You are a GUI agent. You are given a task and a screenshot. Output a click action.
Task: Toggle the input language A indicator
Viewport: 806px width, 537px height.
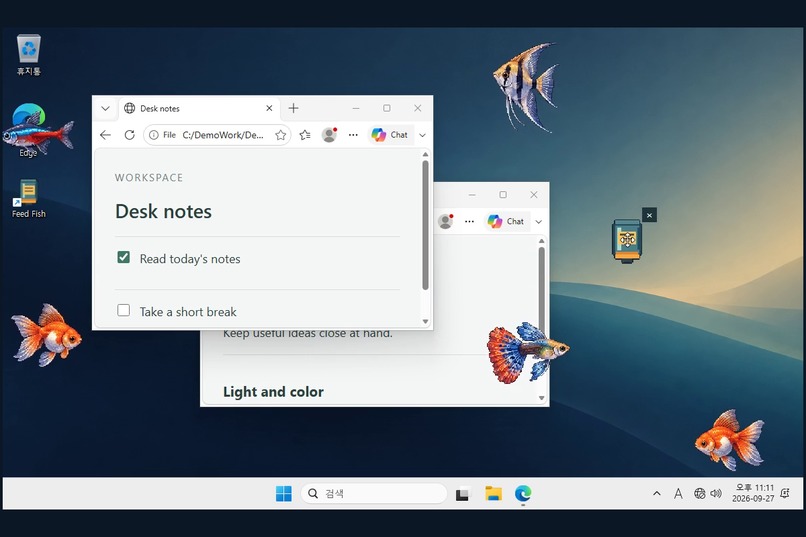tap(678, 494)
